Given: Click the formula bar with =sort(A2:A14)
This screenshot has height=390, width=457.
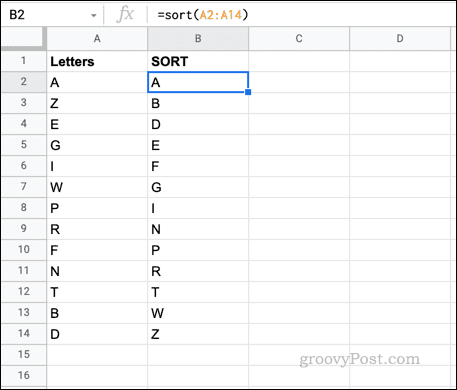Looking at the screenshot, I should [303, 15].
